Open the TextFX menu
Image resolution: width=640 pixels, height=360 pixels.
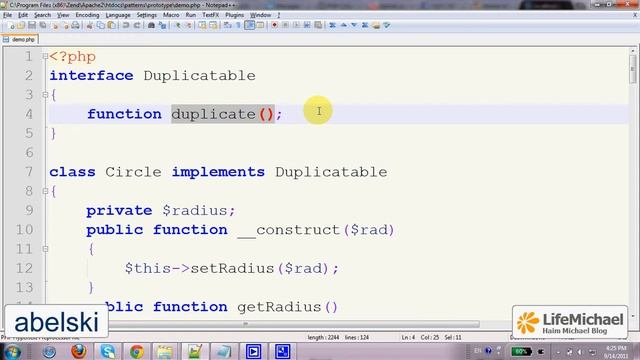click(211, 15)
